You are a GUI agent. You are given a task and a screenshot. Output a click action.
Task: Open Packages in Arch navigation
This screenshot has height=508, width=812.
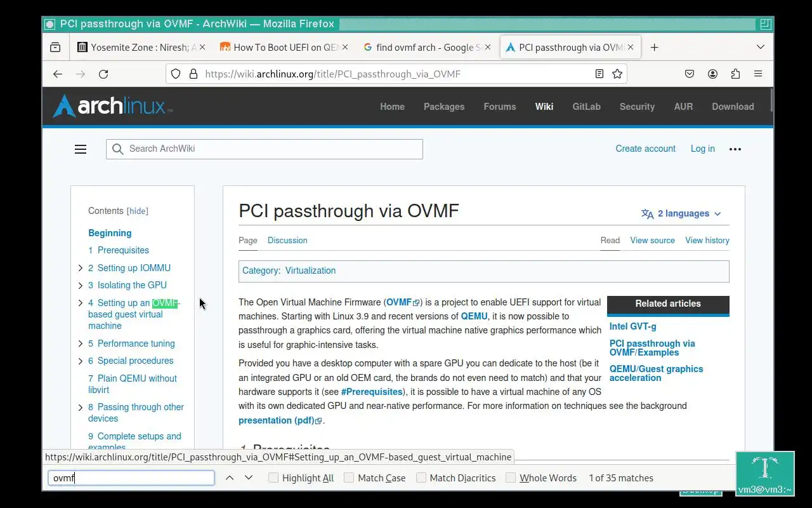pos(444,107)
